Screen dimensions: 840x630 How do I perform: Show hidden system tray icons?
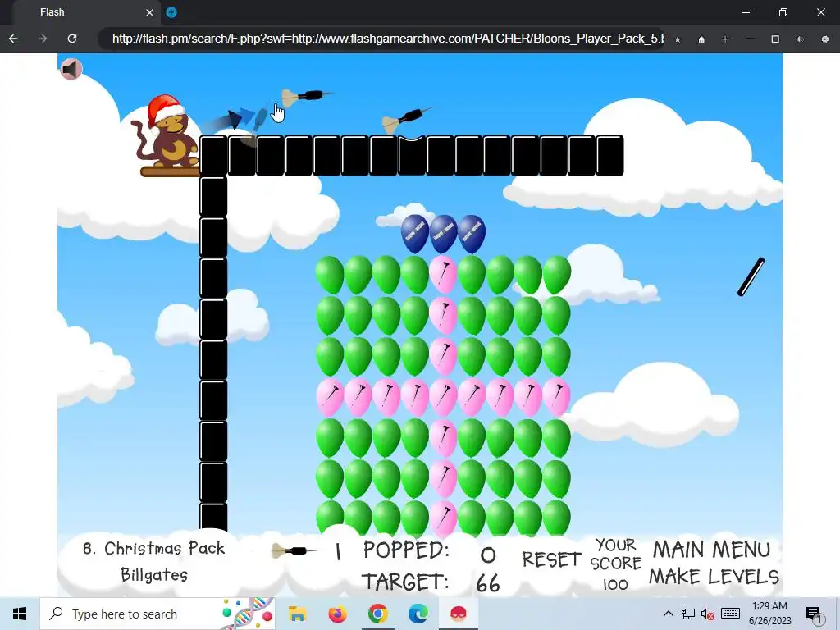click(x=668, y=614)
